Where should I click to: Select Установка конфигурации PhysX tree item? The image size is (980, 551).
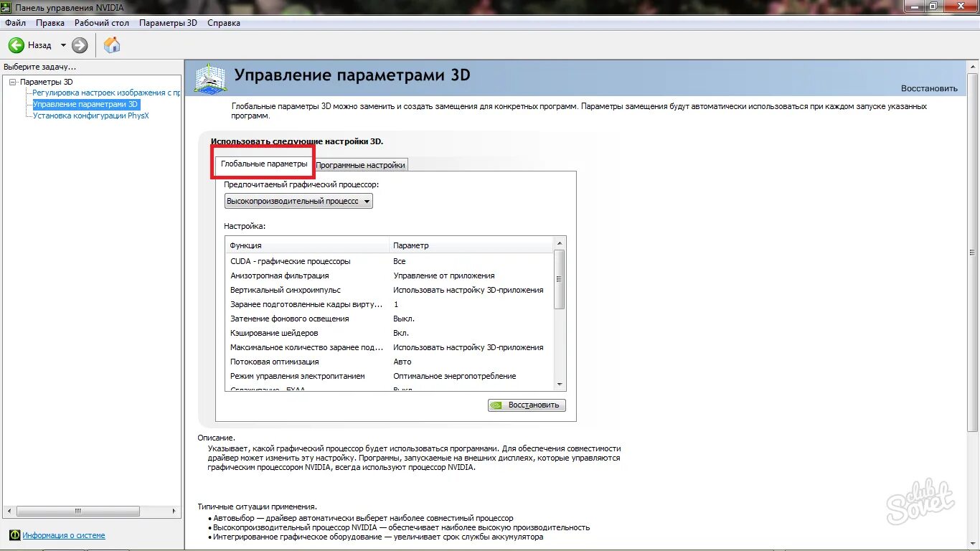pos(90,116)
